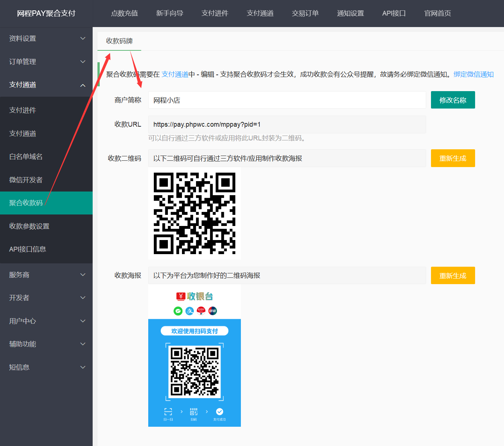Follow the 绑定微信通知 link
The height and width of the screenshot is (446, 504).
tap(473, 74)
